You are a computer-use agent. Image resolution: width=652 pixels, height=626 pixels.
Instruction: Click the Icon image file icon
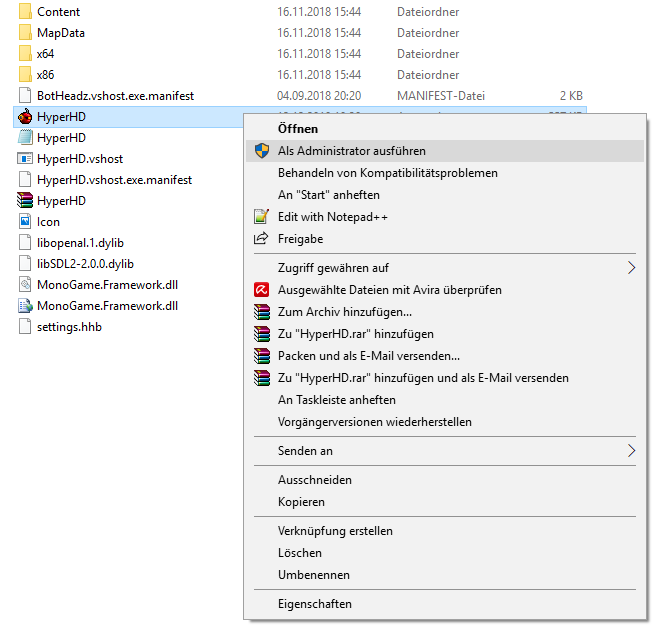[x=25, y=221]
